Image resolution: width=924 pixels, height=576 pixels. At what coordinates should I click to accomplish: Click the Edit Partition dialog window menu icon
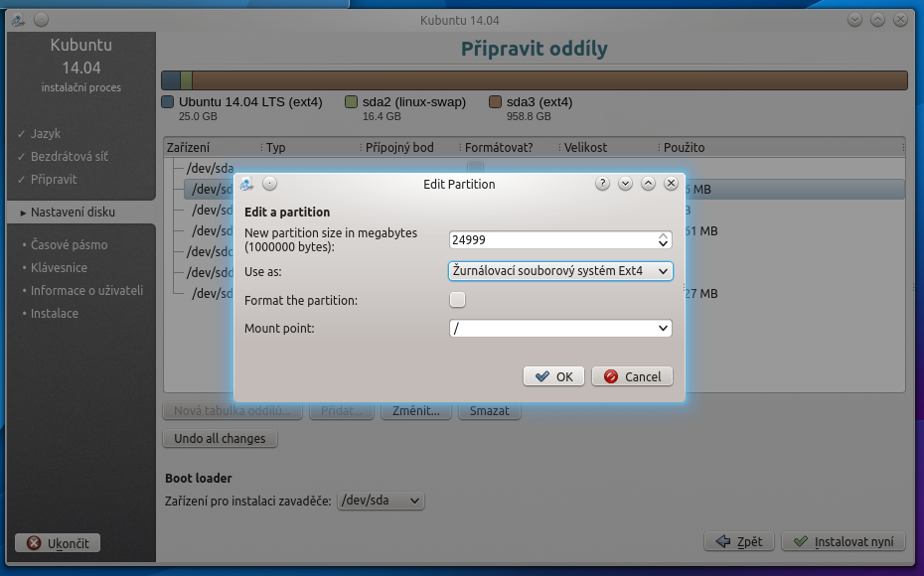point(247,184)
